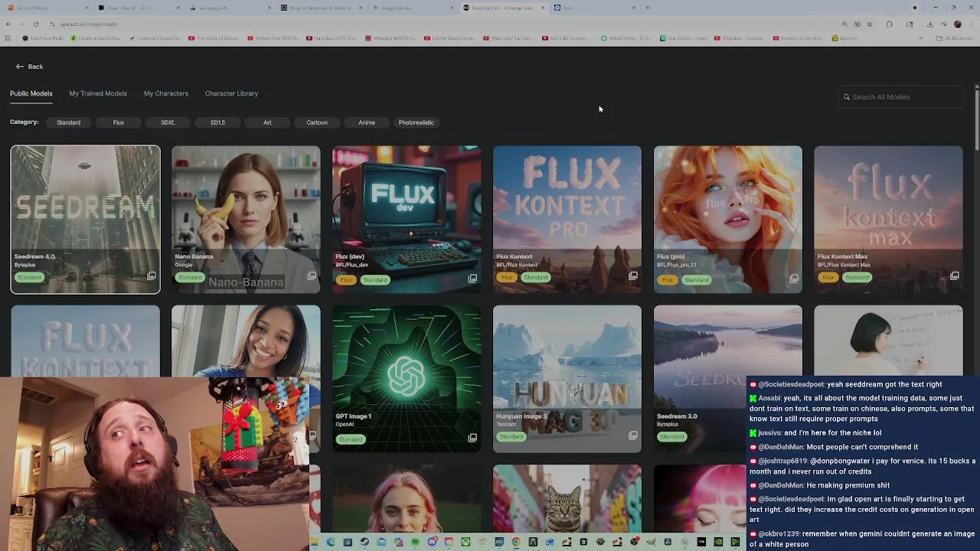980x551 pixels.
Task: Click the orange Flux badge on Flux (dev)
Action: pyautogui.click(x=346, y=279)
